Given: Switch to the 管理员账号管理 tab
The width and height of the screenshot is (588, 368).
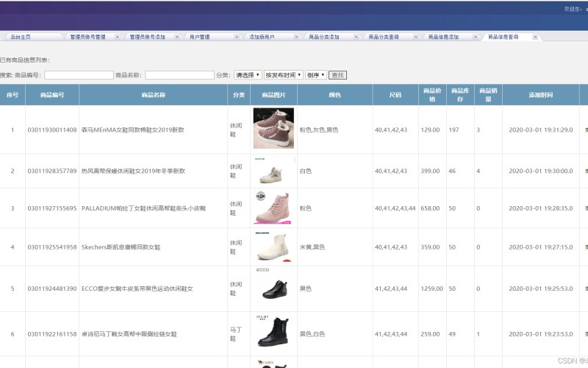Looking at the screenshot, I should tap(87, 37).
